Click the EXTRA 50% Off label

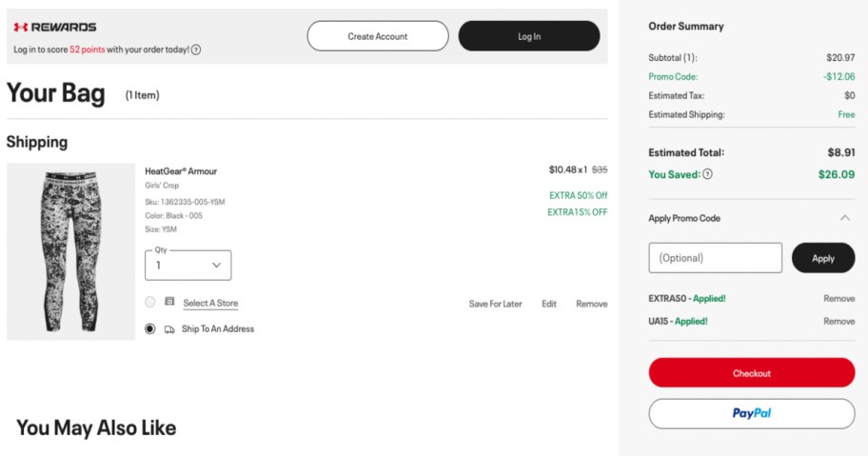coord(579,195)
